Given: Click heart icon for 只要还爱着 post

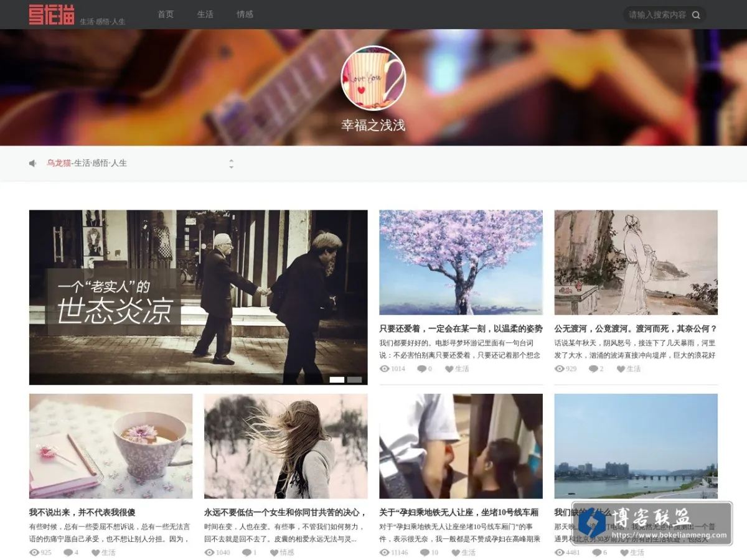Looking at the screenshot, I should [x=449, y=369].
